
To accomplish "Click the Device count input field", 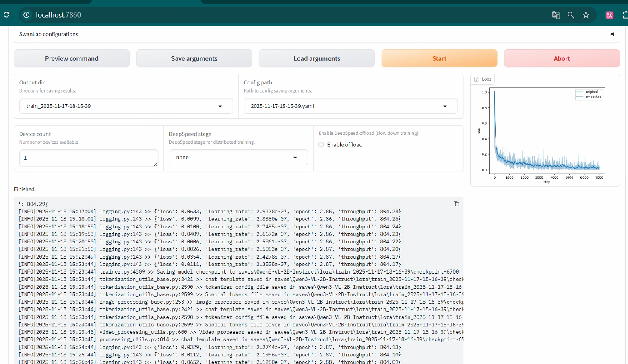I will [89, 158].
